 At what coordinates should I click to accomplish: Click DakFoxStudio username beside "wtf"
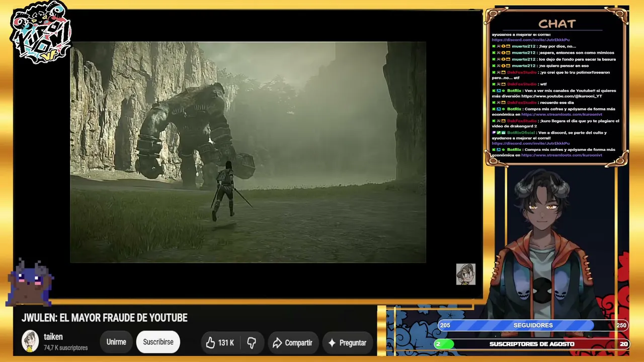(522, 84)
